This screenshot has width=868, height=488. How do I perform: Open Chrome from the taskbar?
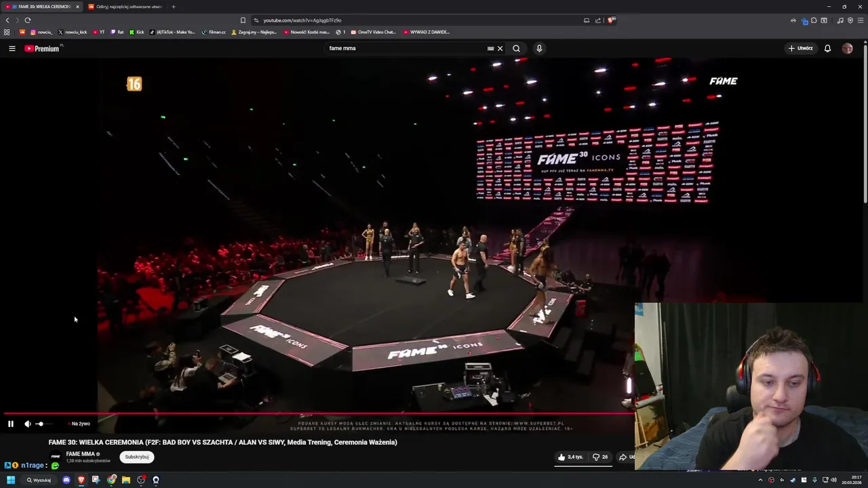pyautogui.click(x=111, y=480)
